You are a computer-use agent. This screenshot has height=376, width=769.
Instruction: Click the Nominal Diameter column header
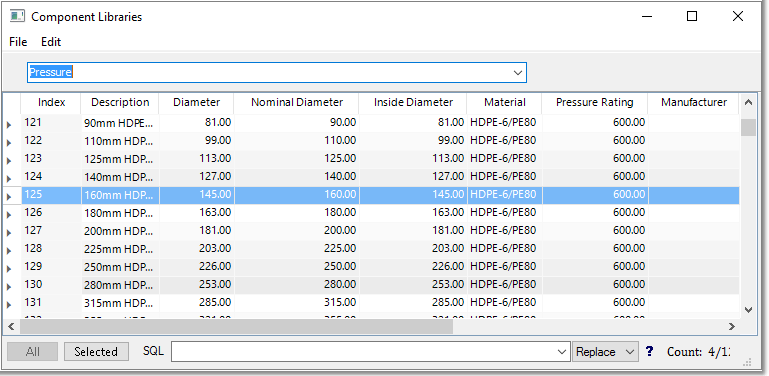(x=297, y=102)
